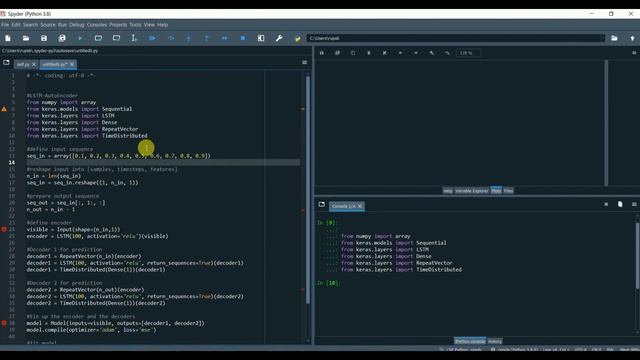The height and width of the screenshot is (360, 640).
Task: Click the Copy plot to clipboard icon
Action: pos(353,53)
